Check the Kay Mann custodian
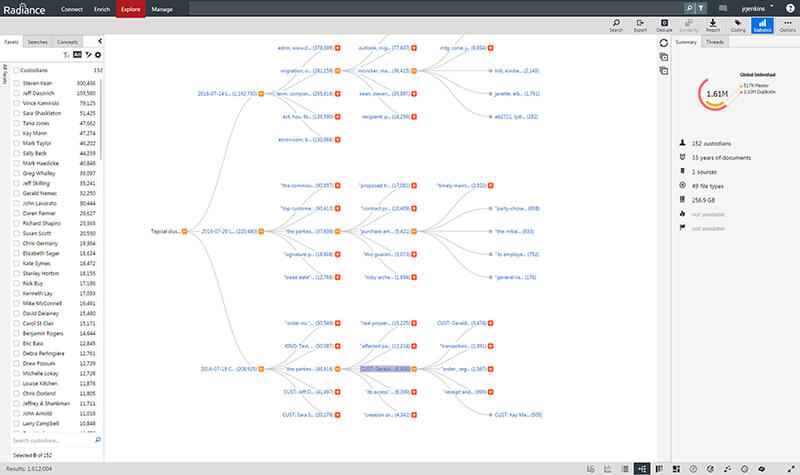800x475 pixels. [x=16, y=133]
